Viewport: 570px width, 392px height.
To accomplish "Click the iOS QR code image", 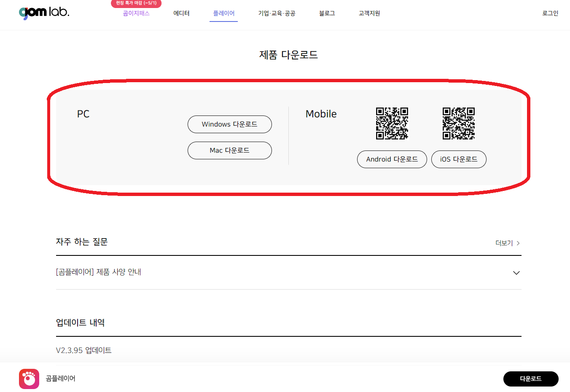I will [459, 124].
